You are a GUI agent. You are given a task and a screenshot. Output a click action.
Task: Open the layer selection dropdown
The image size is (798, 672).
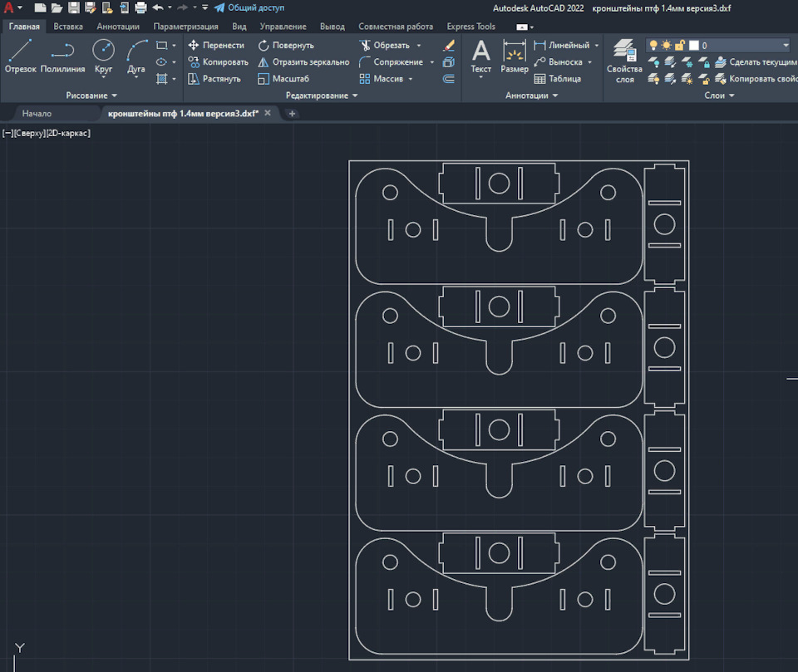click(x=786, y=46)
